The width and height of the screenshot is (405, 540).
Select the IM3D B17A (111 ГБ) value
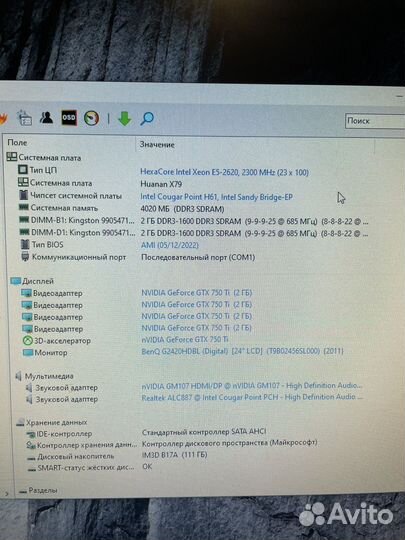(175, 455)
